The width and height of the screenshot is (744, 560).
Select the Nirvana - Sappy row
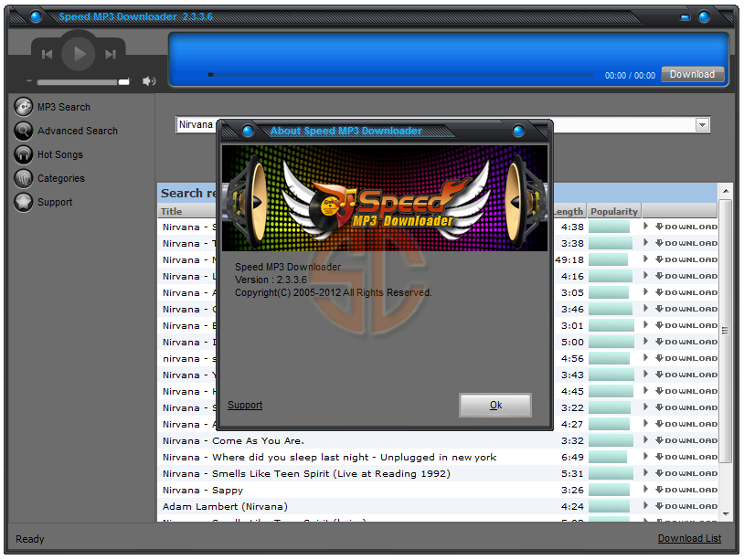(x=438, y=490)
